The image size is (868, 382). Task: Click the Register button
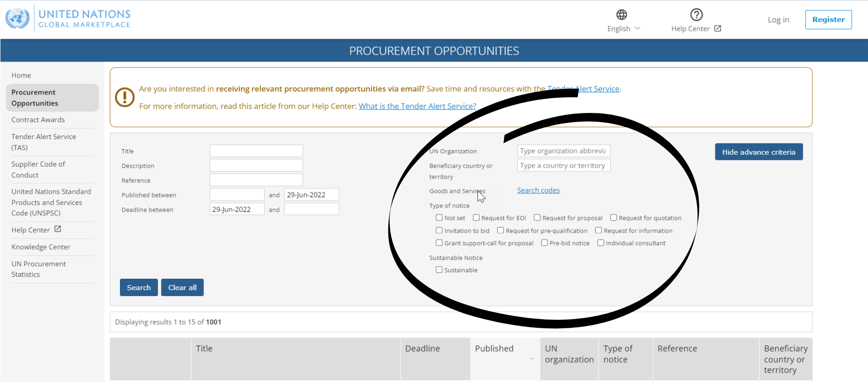pos(828,19)
